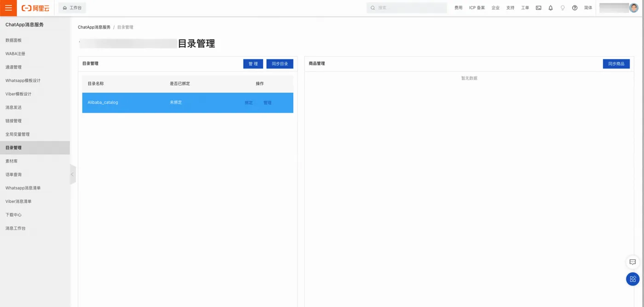This screenshot has height=307, width=644.
Task: Click the 是否已绑定 column header
Action: (180, 84)
